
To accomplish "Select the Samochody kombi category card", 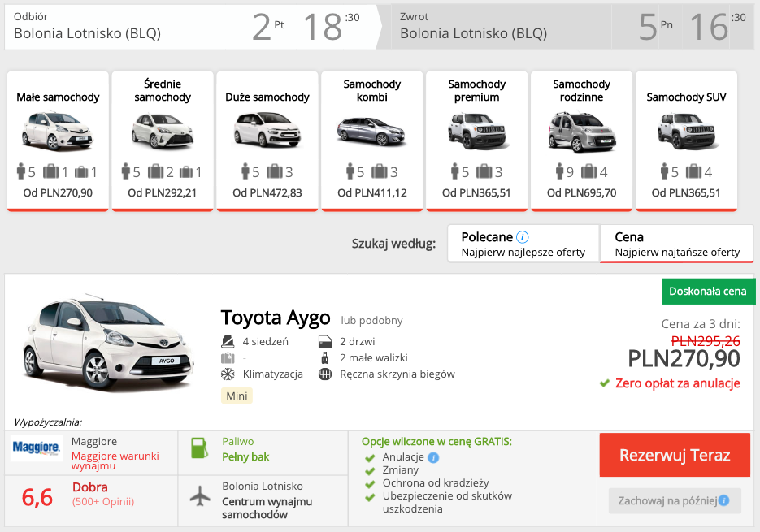I will click(371, 141).
